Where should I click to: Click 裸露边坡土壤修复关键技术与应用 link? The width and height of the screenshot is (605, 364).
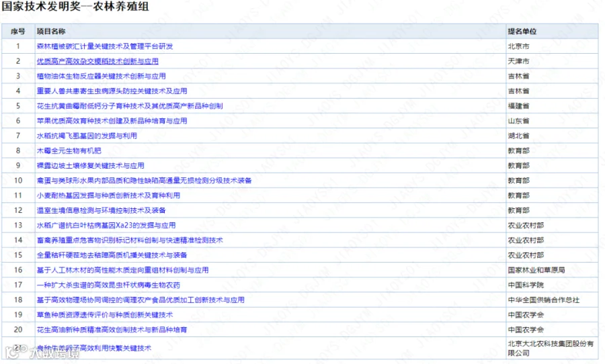click(90, 165)
